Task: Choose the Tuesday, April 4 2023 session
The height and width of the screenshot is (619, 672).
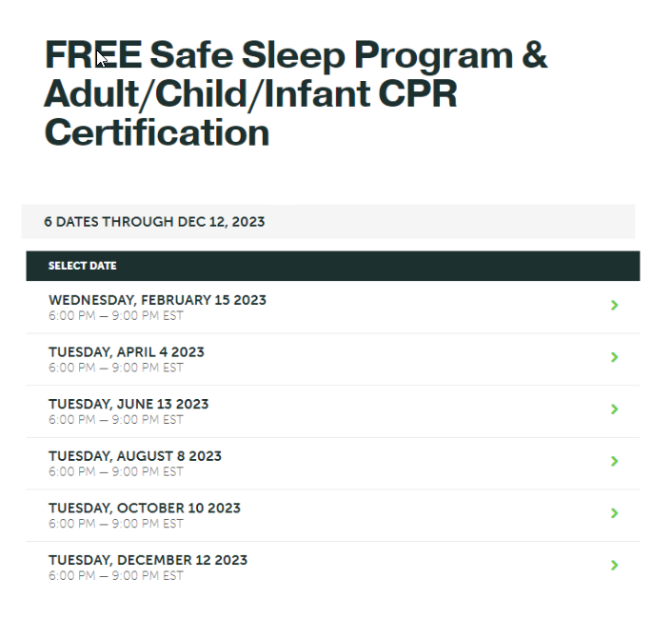Action: (333, 359)
